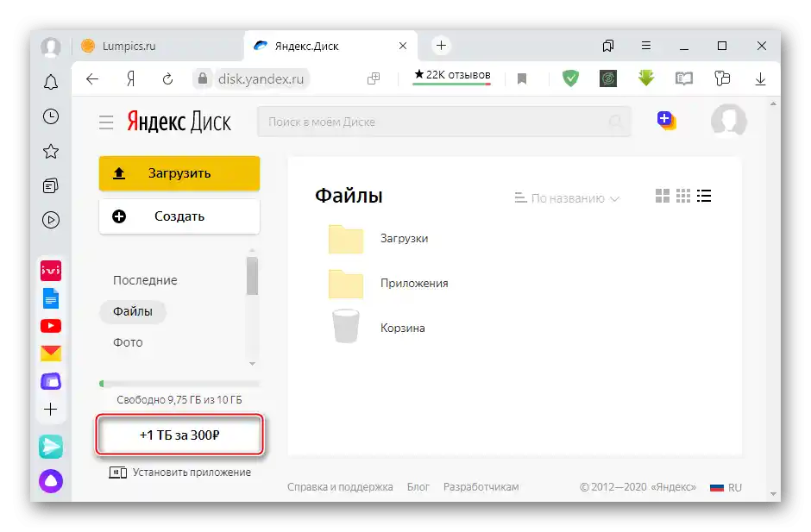
Task: Click the Yandex Plus badge icon
Action: point(667,121)
